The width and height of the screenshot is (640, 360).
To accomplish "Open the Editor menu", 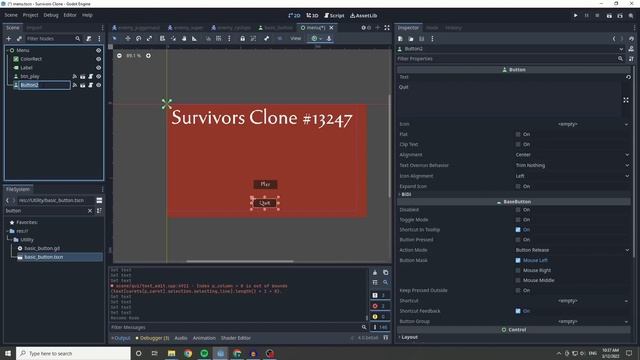I will tap(70, 15).
